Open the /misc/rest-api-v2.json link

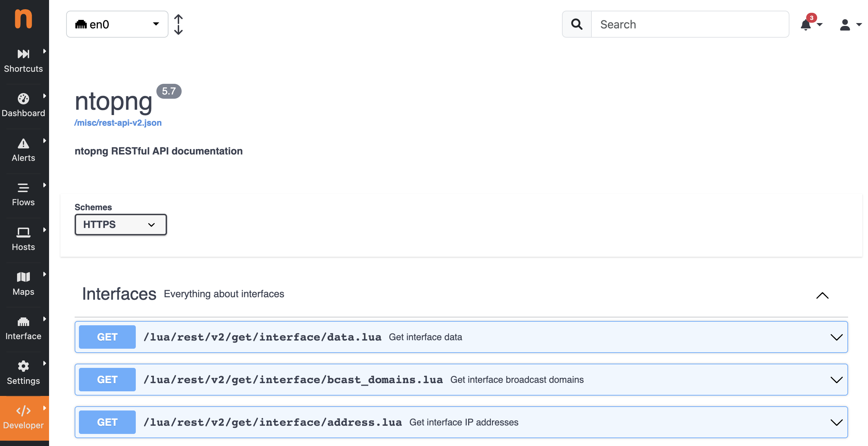(x=118, y=123)
